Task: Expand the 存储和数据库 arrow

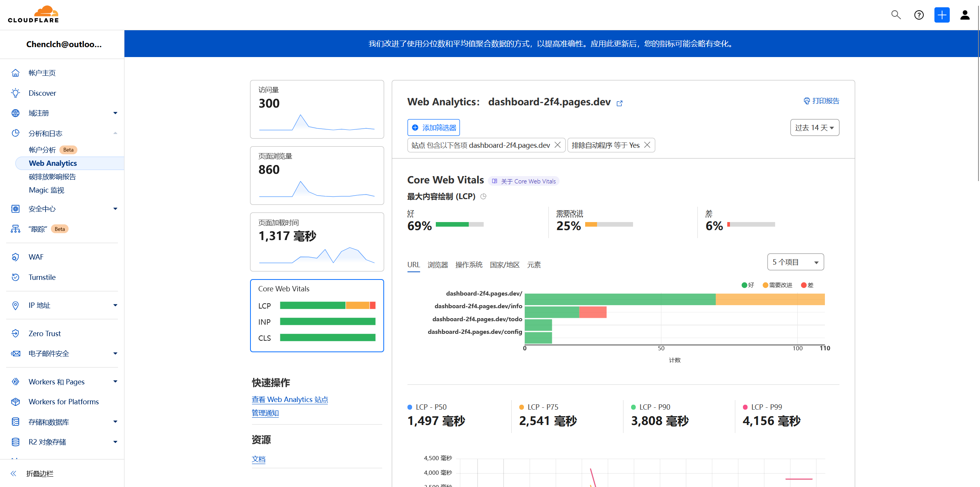Action: pyautogui.click(x=115, y=422)
